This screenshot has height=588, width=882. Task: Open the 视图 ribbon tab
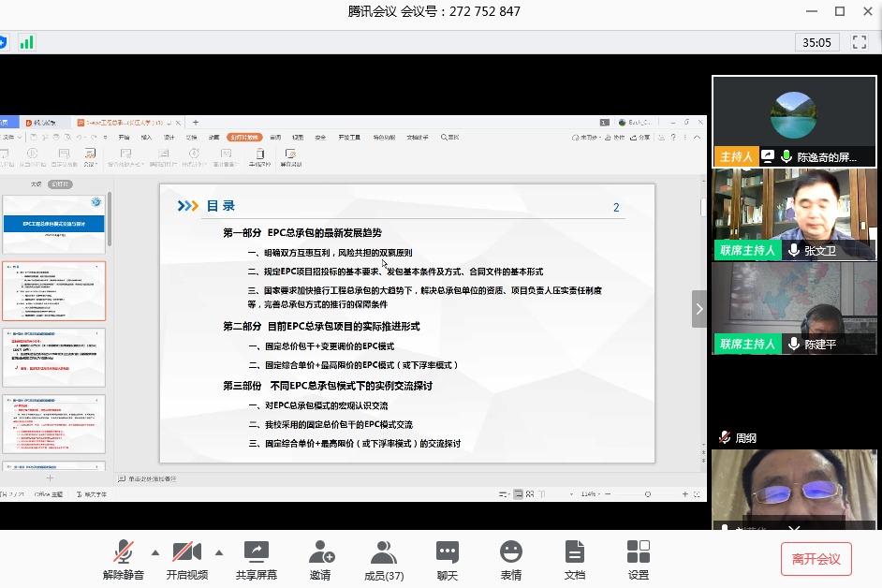(x=298, y=138)
